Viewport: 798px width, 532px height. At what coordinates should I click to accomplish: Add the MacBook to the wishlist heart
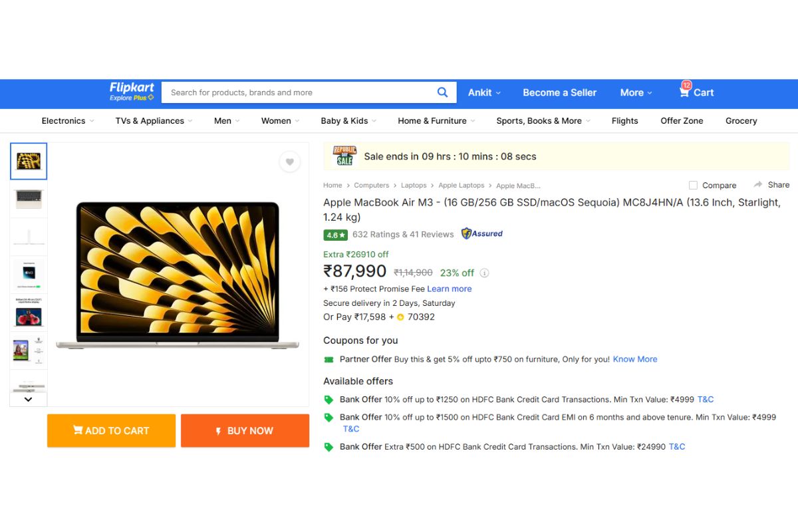[x=289, y=162]
